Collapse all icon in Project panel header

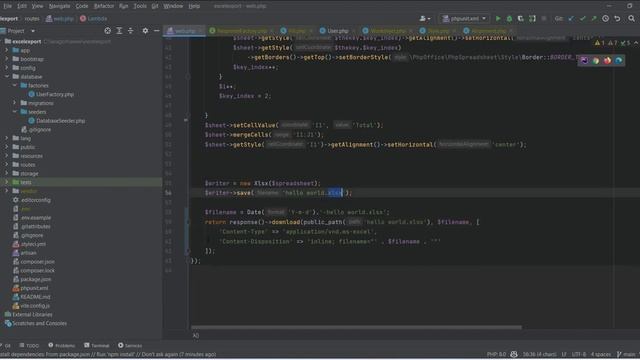[131, 31]
